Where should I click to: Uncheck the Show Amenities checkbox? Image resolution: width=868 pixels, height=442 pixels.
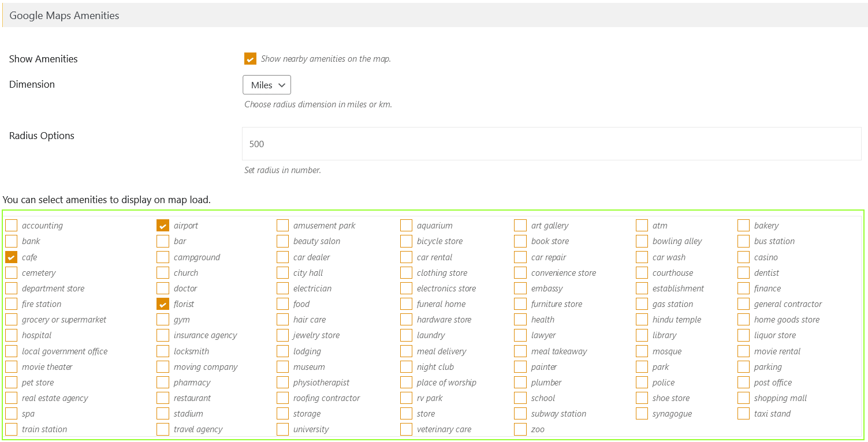click(x=250, y=59)
